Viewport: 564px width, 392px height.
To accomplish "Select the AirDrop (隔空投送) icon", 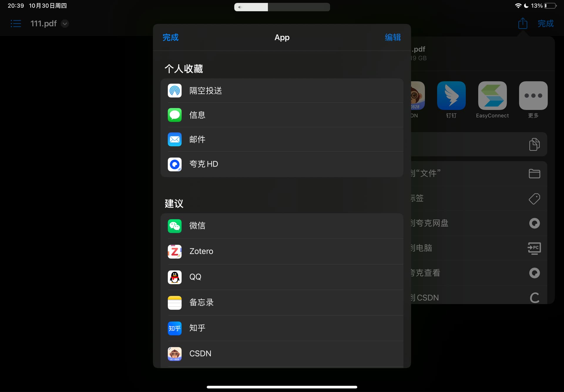I will (174, 91).
